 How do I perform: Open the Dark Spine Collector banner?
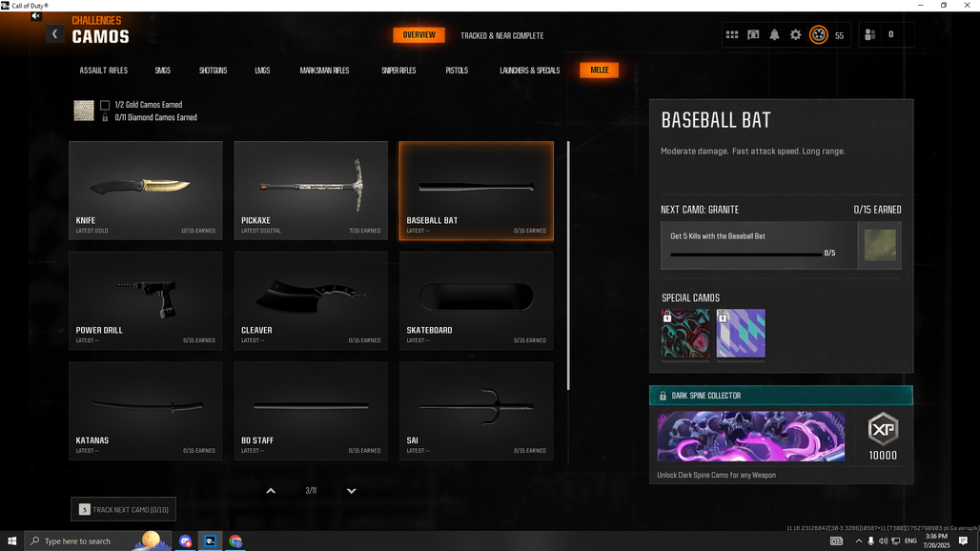(750, 436)
